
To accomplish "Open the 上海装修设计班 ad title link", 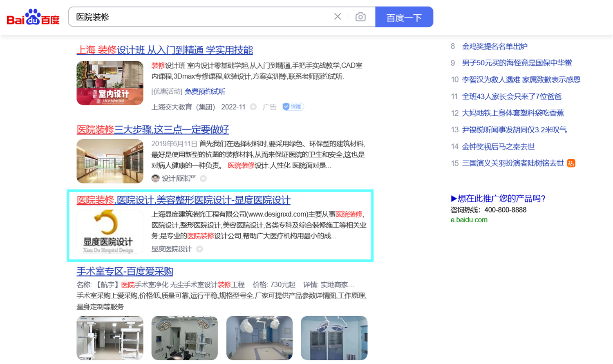I will (165, 50).
